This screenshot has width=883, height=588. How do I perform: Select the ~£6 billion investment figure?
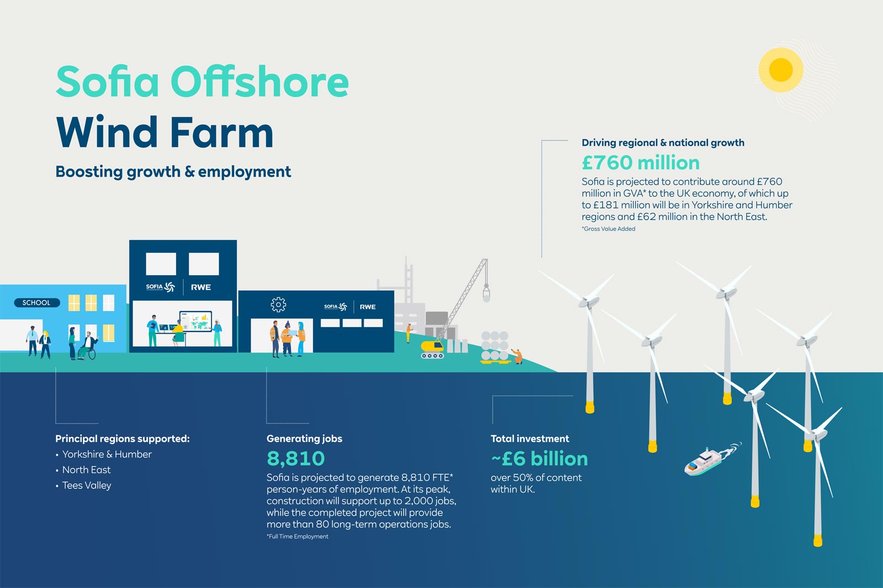[x=539, y=458]
